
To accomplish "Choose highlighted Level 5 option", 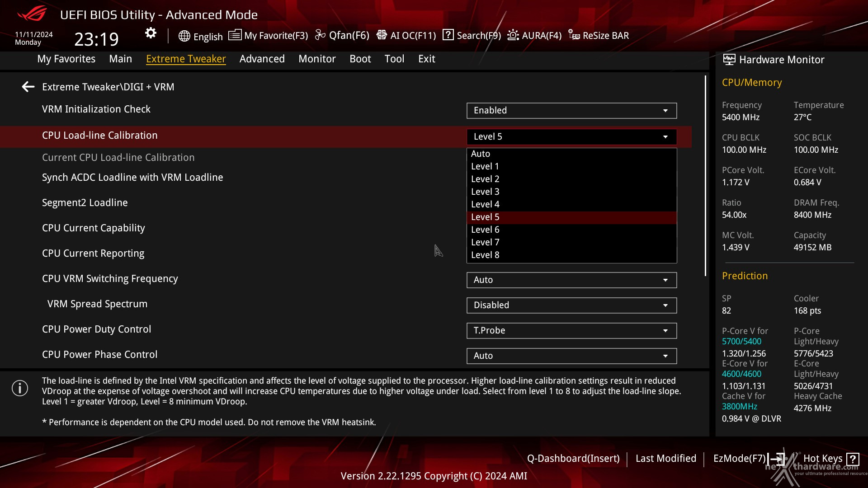I will coord(571,217).
